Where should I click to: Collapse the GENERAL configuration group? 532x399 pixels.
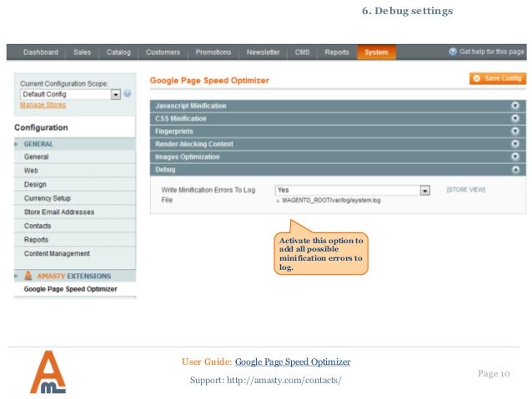[75, 144]
